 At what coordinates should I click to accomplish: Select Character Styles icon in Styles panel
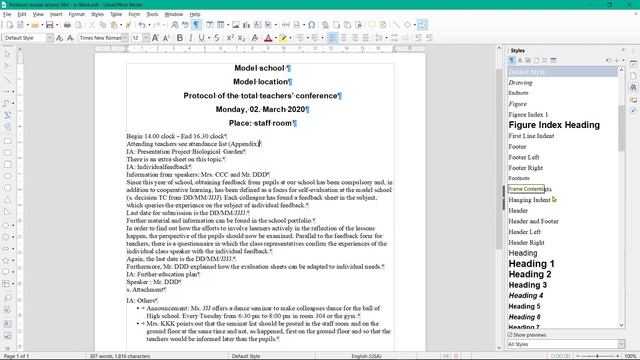coord(520,60)
